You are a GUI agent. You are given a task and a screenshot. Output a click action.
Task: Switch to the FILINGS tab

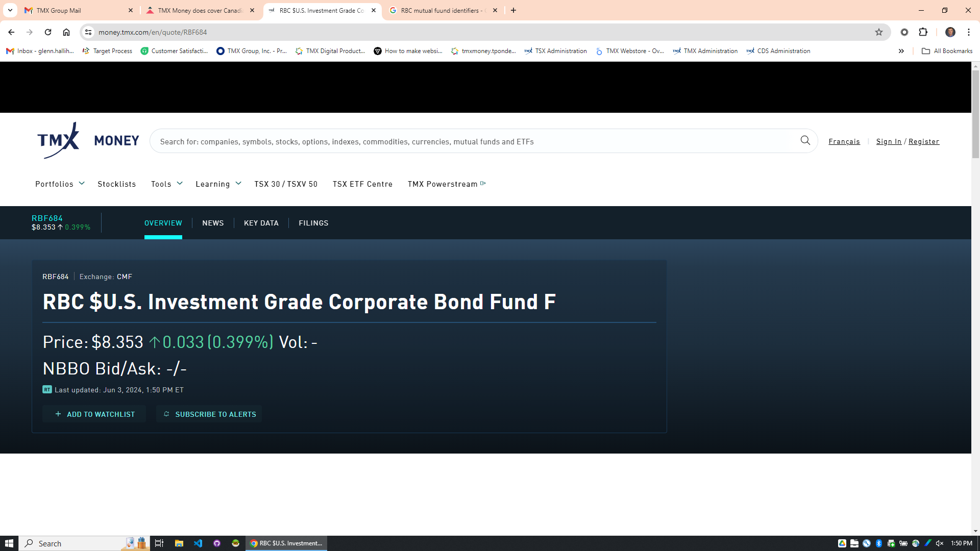[x=313, y=223]
